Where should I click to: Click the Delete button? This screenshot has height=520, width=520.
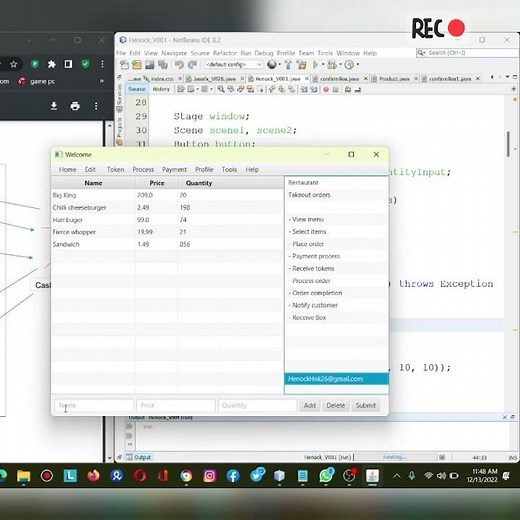pos(335,405)
